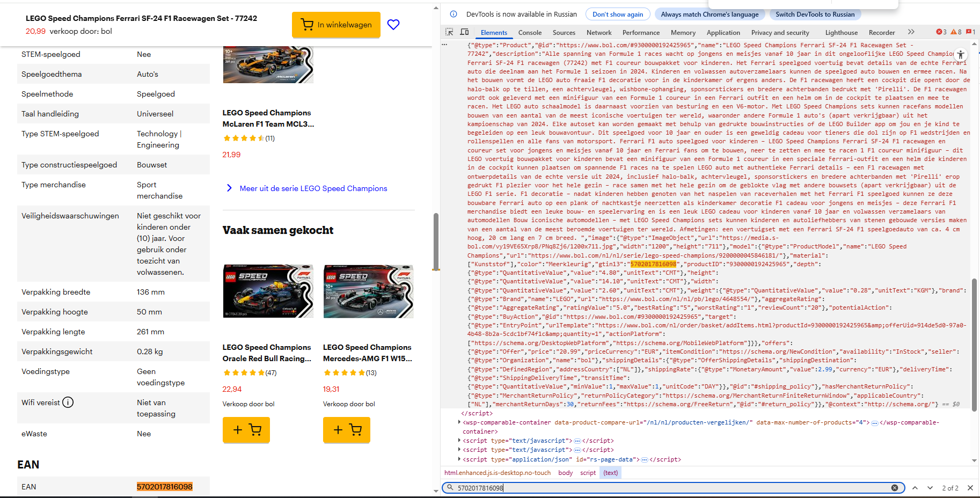Click the Verpakkingsgewicht 0.28 kg value
The width and height of the screenshot is (980, 498).
point(150,351)
